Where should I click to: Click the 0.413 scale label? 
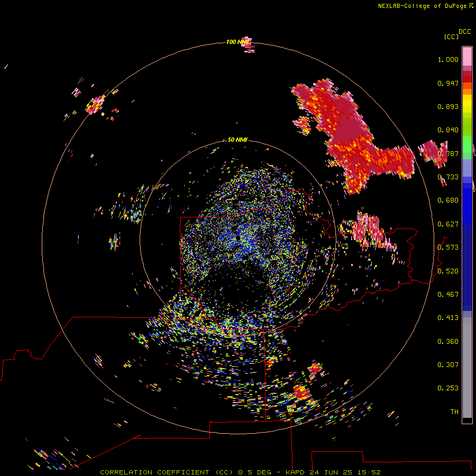(448, 318)
